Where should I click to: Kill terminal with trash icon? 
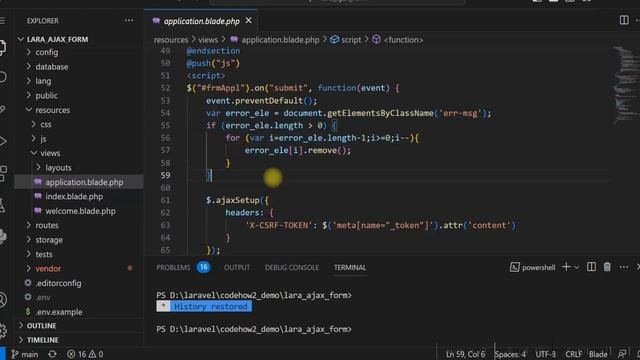(607, 267)
